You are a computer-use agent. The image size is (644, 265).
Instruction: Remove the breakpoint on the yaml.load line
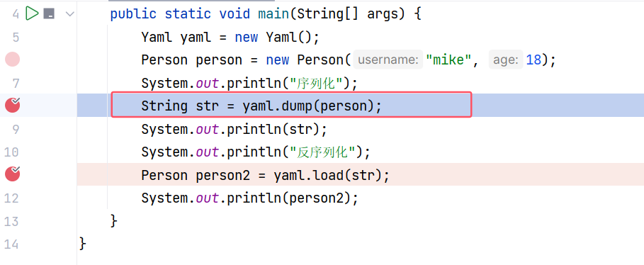click(12, 174)
